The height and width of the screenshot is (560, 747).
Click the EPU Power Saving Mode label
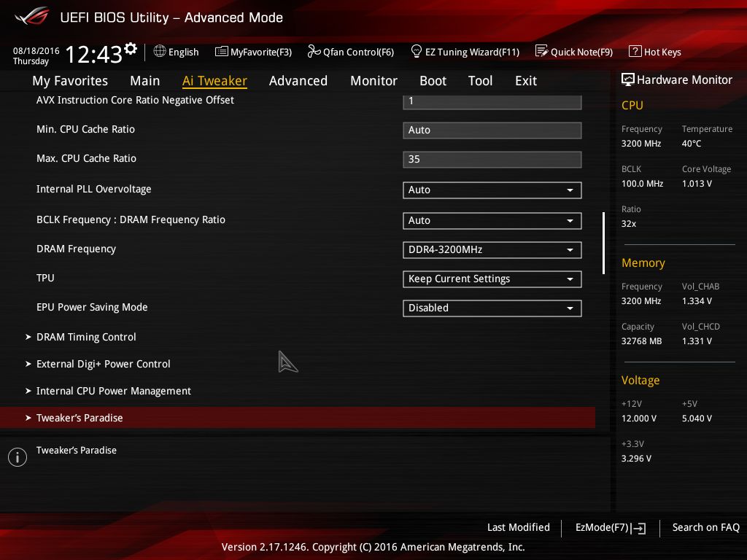pyautogui.click(x=92, y=307)
